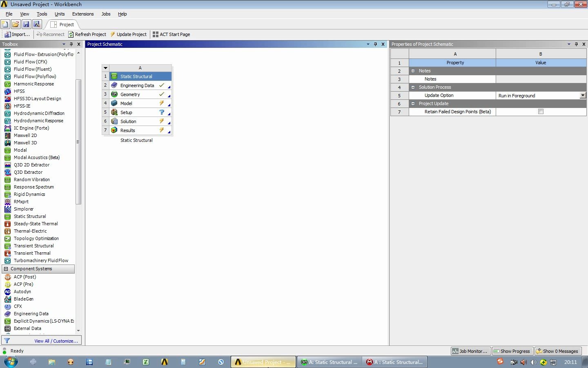Select BladeGen component system
Image resolution: width=588 pixels, height=368 pixels.
tap(24, 299)
